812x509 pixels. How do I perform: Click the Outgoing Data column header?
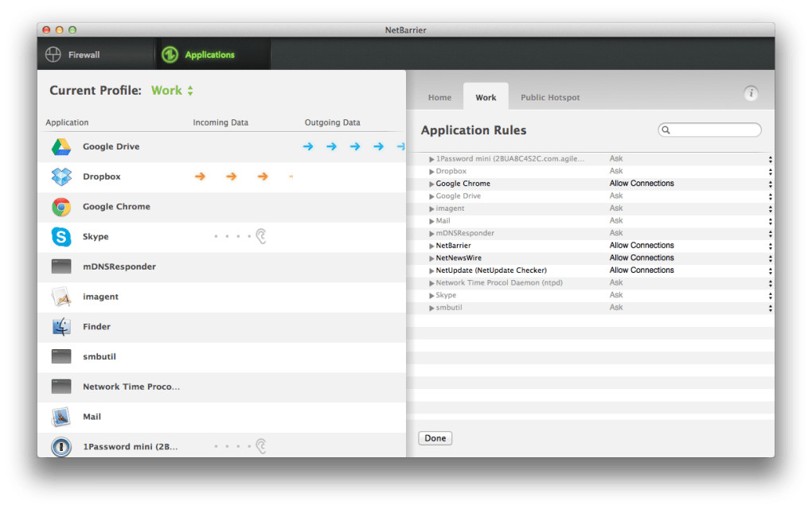click(x=333, y=122)
